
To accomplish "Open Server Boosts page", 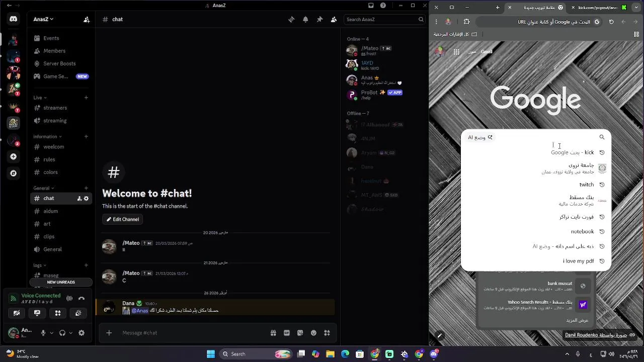I will tap(61, 63).
